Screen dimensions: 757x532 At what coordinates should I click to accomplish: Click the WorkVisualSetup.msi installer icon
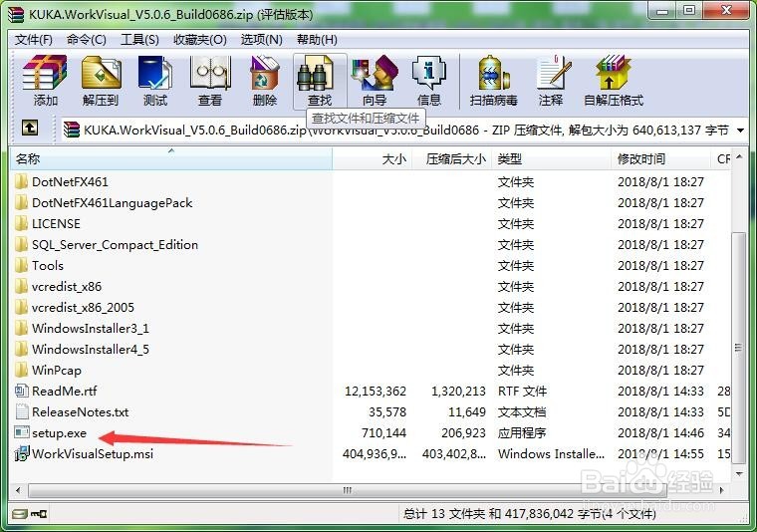click(x=22, y=453)
